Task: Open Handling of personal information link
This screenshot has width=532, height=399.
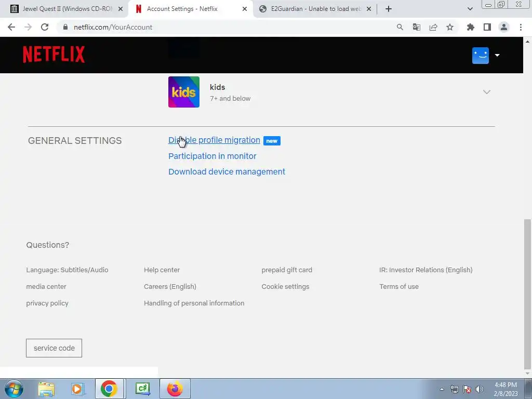Action: click(x=194, y=303)
